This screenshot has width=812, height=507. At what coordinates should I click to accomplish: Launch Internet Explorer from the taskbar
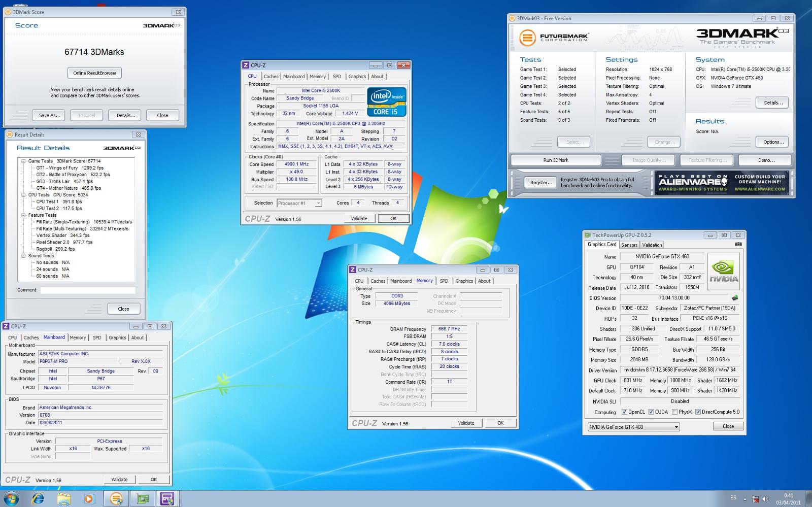pyautogui.click(x=38, y=499)
